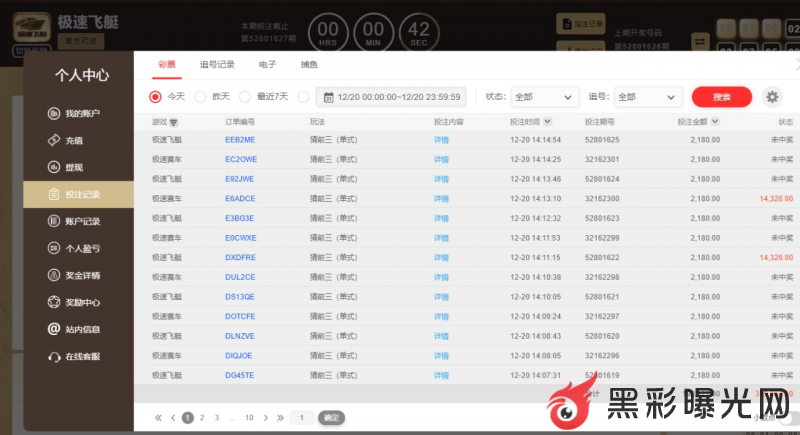
Task: Select the 昨天 radio button
Action: [x=200, y=97]
